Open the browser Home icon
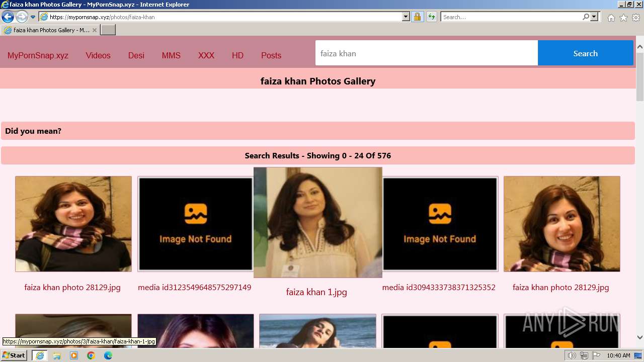Screen dimensions: 644x362 611,18
